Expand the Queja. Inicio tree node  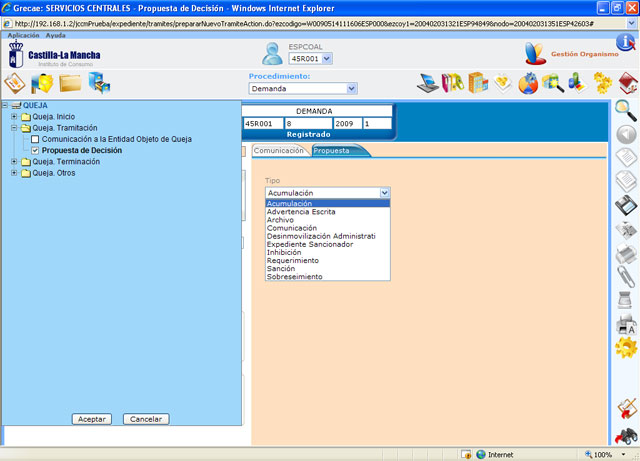click(x=14, y=117)
